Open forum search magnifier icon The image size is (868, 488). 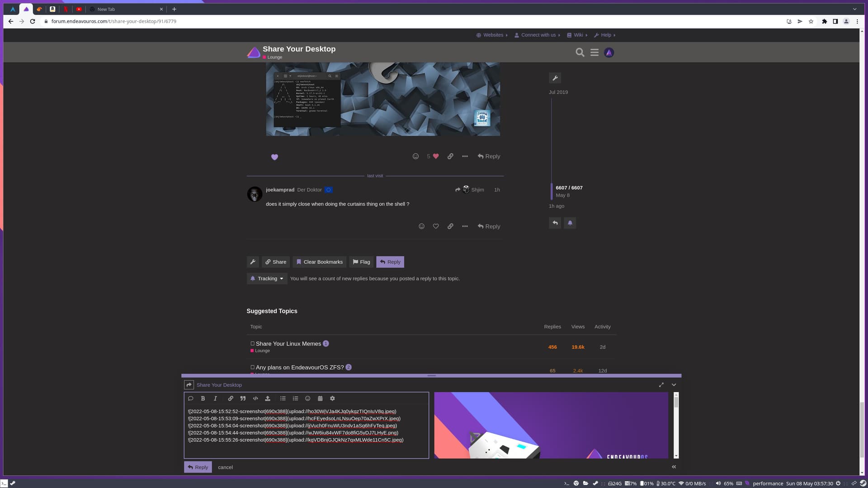[580, 52]
